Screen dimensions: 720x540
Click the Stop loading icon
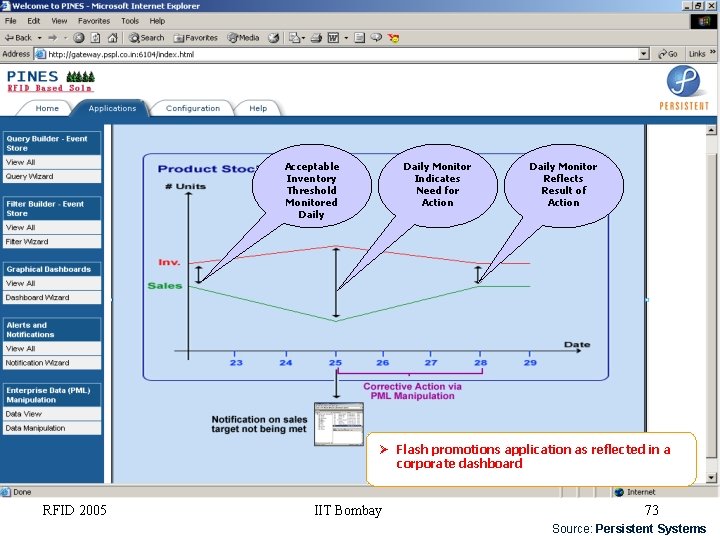pos(79,38)
